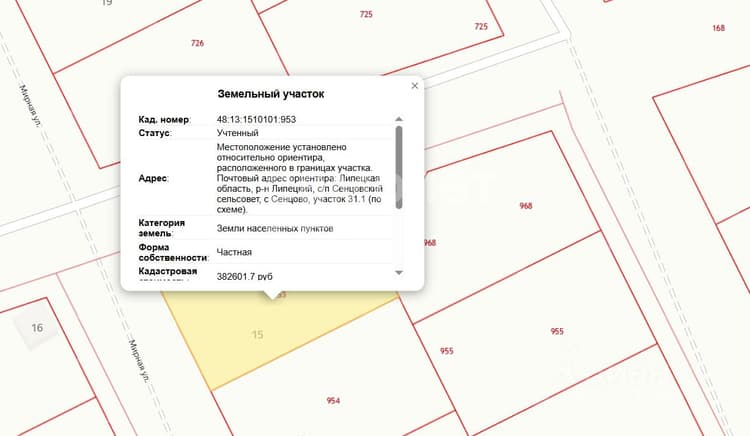
Task: Click the ownership value Частная
Action: (234, 252)
